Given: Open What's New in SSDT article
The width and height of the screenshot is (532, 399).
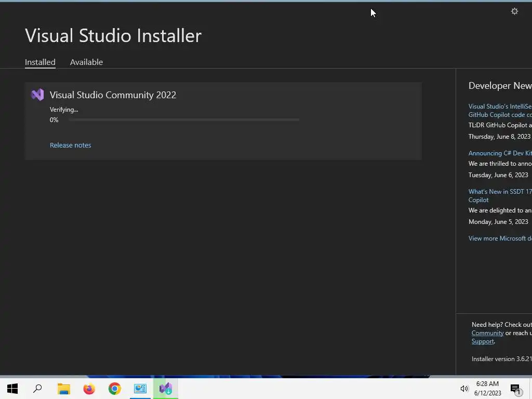Looking at the screenshot, I should pos(500,196).
